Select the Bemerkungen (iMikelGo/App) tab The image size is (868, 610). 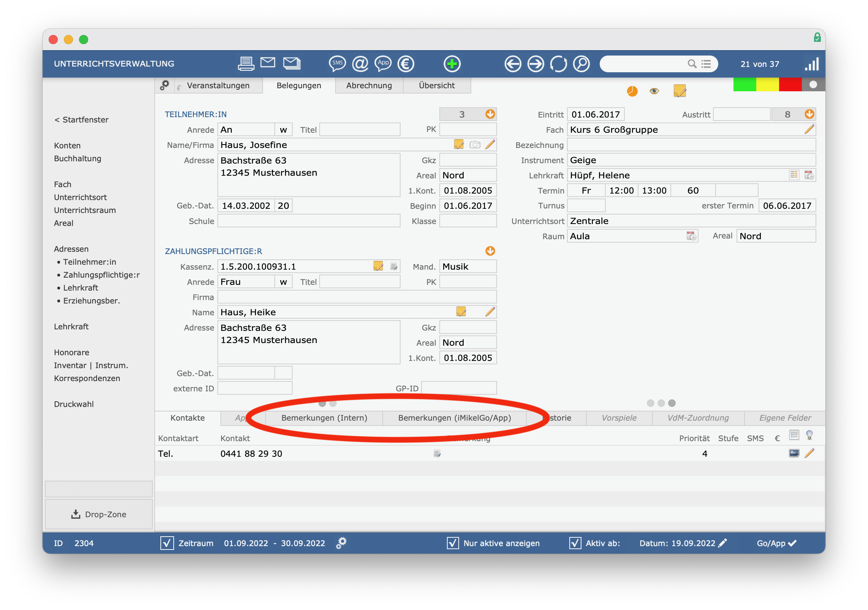[x=455, y=418]
